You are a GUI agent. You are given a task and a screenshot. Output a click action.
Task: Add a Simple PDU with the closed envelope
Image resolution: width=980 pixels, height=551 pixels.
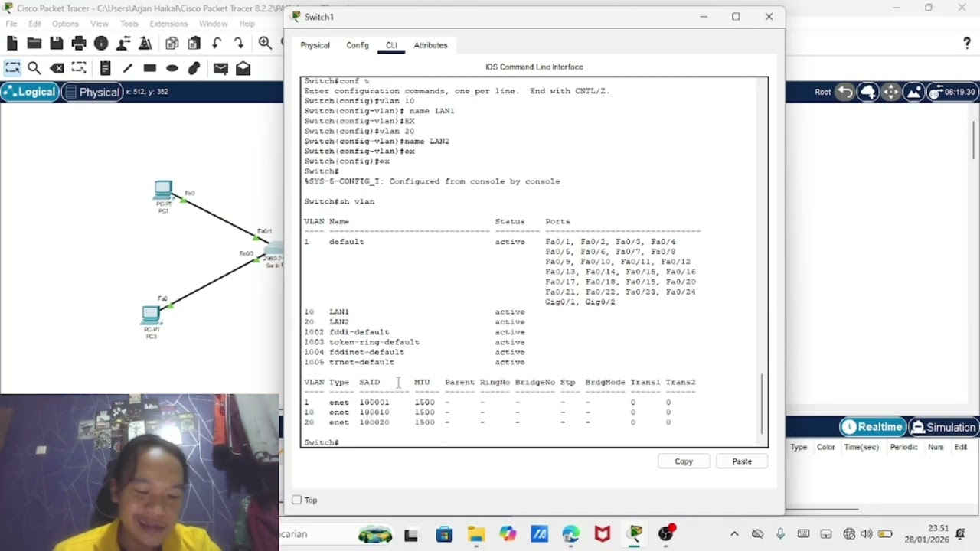[x=220, y=68]
